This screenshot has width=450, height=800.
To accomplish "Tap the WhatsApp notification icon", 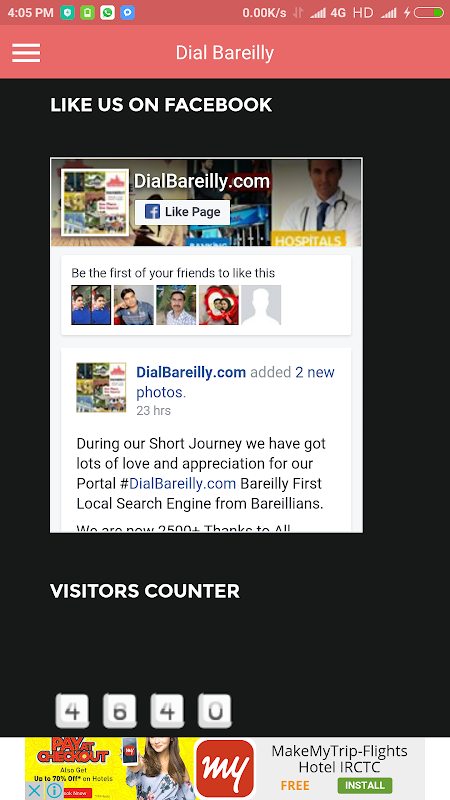I will (x=107, y=13).
